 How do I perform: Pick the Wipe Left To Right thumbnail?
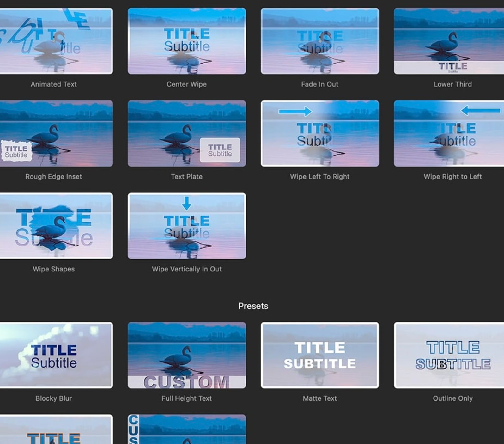click(320, 133)
